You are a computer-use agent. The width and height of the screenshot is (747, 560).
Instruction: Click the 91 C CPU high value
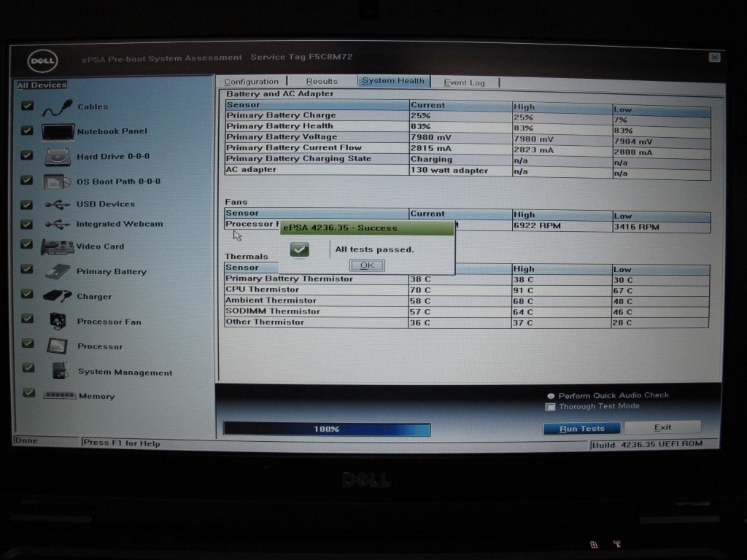(x=524, y=290)
